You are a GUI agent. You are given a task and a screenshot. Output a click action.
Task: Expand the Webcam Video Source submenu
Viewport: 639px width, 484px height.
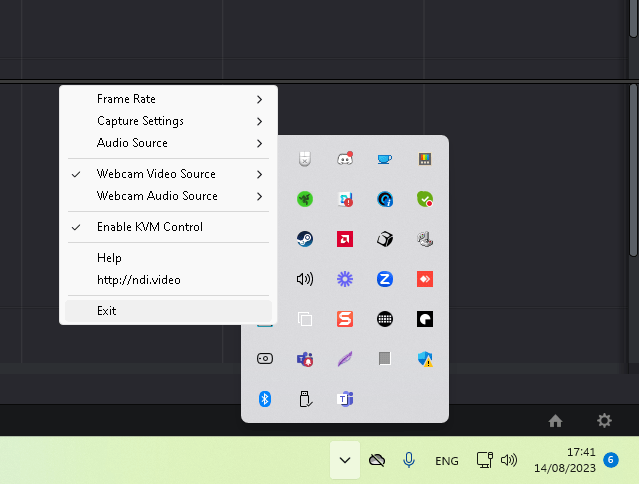pos(168,174)
